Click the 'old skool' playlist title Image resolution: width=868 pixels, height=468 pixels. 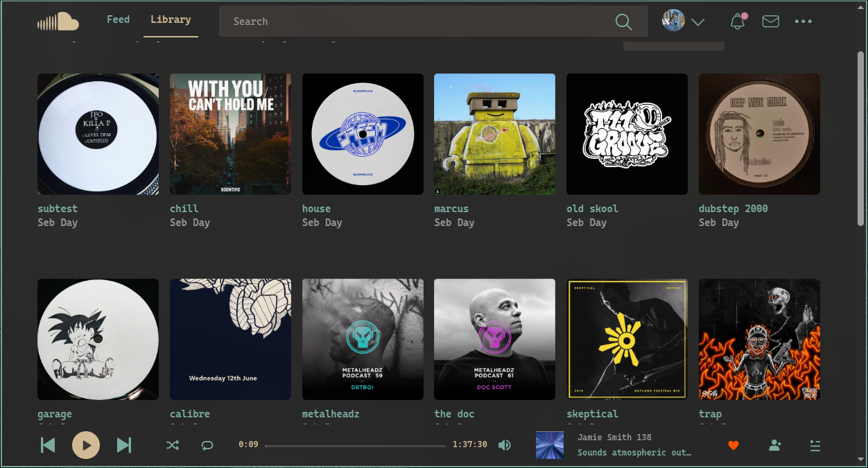tap(592, 209)
